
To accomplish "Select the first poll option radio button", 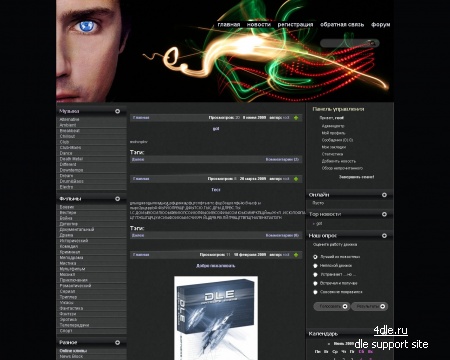I will tap(315, 257).
